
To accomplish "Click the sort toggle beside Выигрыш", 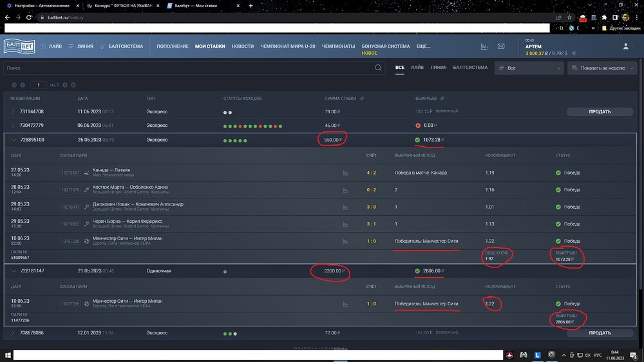I will [442, 99].
